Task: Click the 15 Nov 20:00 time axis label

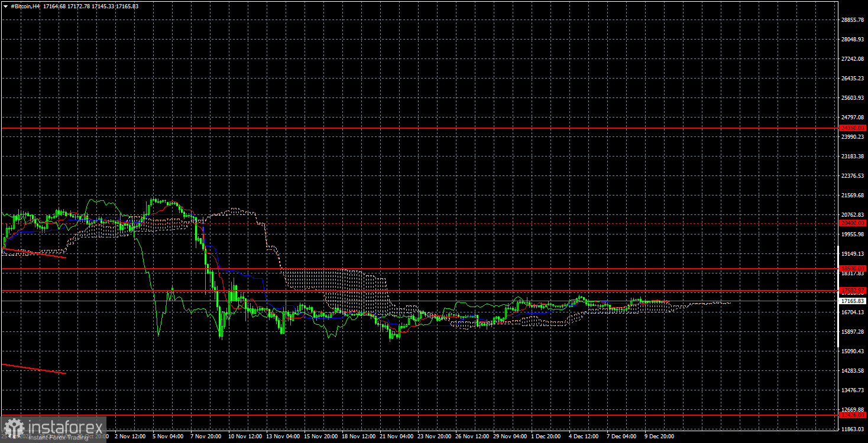Action: [320, 437]
